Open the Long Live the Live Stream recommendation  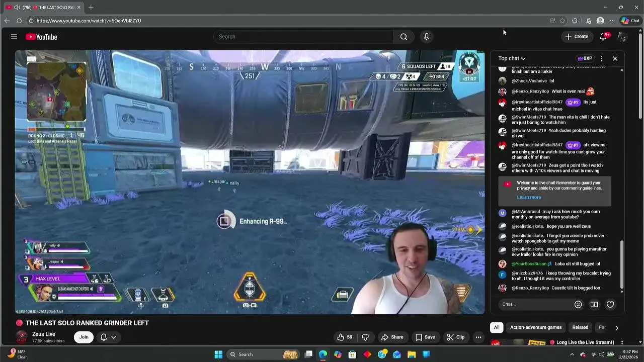tap(585, 342)
